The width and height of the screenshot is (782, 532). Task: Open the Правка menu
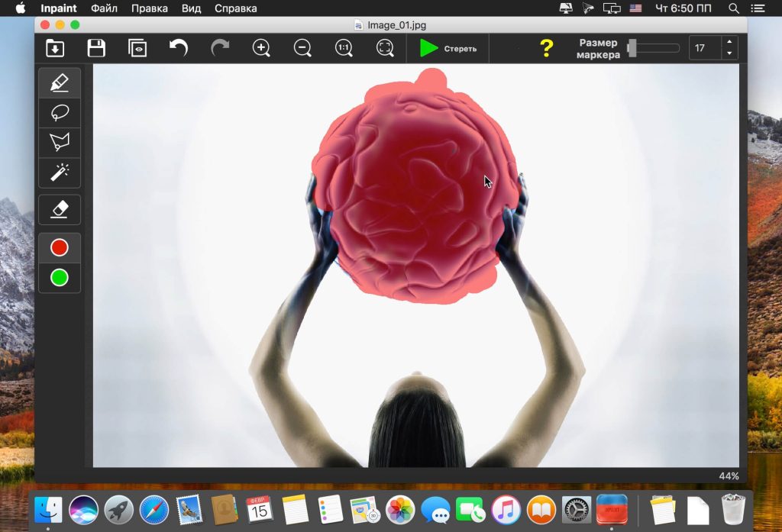click(x=149, y=8)
